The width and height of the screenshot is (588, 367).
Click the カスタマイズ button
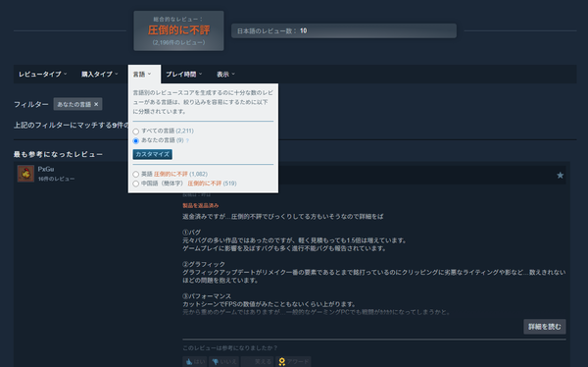click(x=152, y=154)
